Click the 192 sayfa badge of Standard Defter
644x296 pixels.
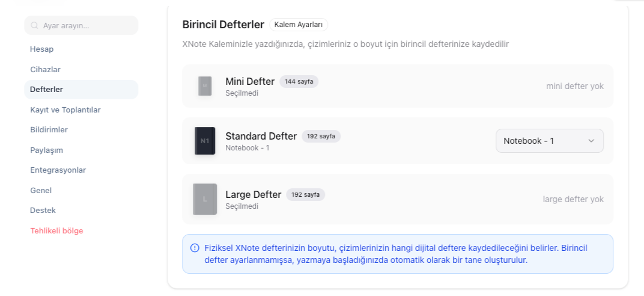(x=321, y=137)
